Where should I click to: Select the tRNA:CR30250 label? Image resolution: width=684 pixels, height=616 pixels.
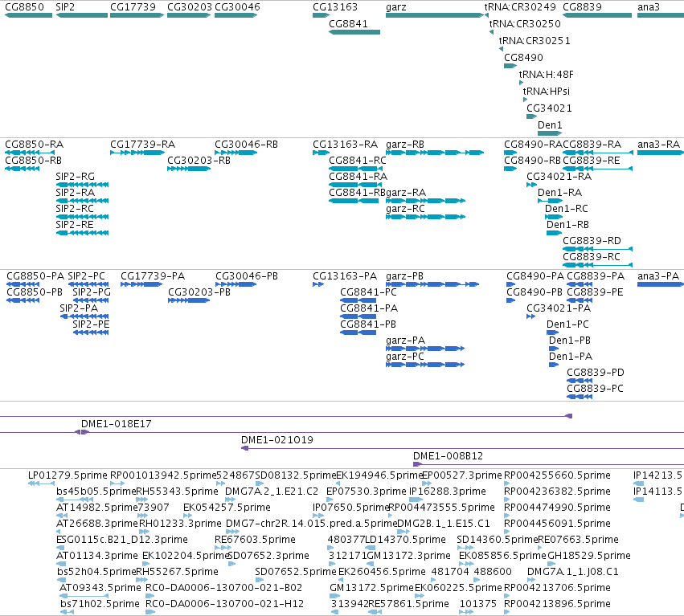click(525, 24)
